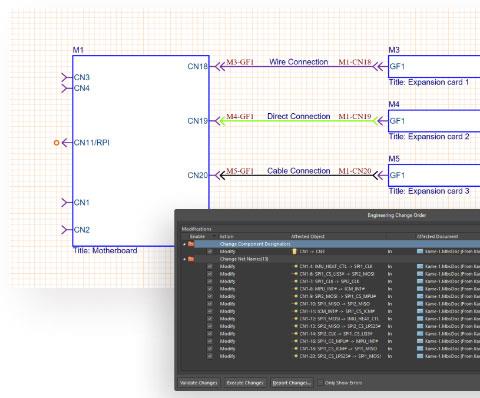Image resolution: width=480 pixels, height=398 pixels.
Task: Click the 'M3-GF1' label near CN18
Action: pos(240,62)
